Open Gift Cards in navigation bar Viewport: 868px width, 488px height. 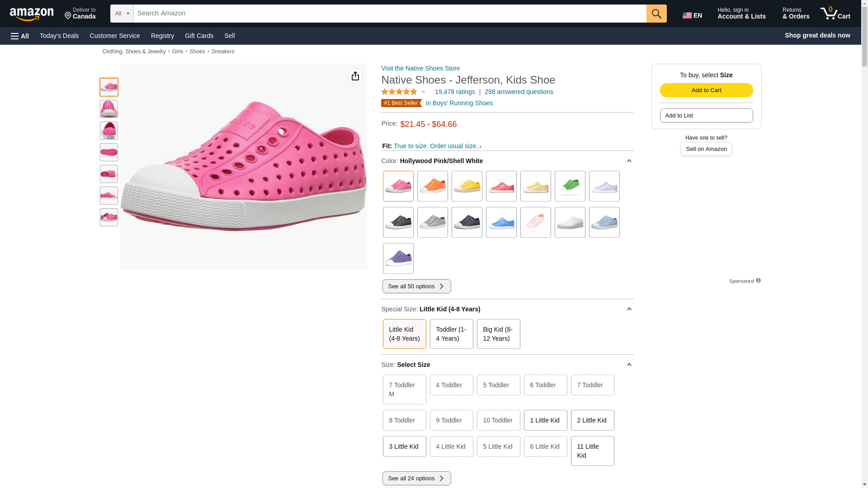point(199,36)
